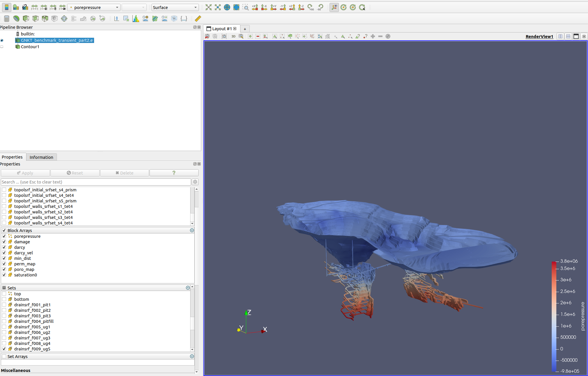Open the Python Calculator icon

[184, 18]
